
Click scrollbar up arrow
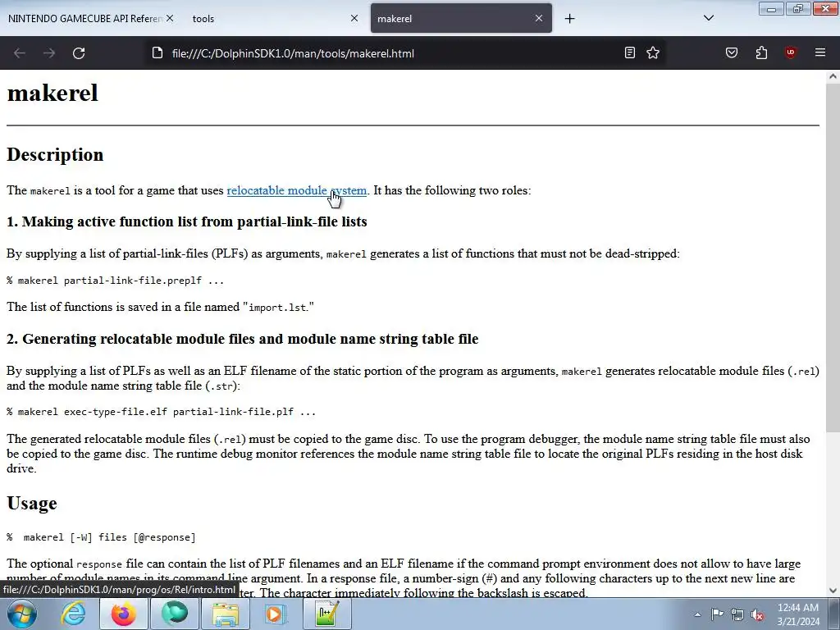833,76
